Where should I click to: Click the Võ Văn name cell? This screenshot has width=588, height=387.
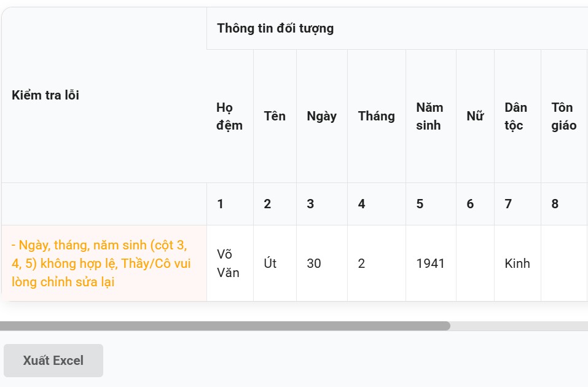click(x=228, y=264)
